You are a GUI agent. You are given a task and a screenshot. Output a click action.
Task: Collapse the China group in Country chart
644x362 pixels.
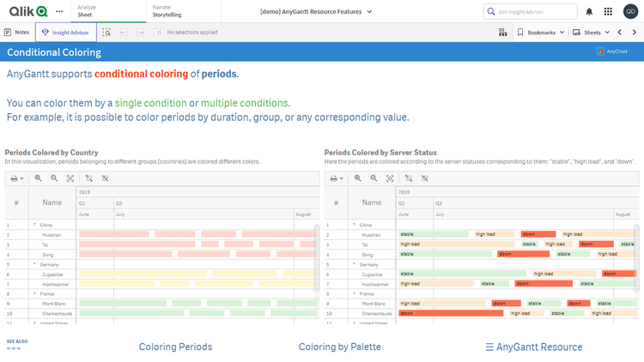[x=34, y=225]
